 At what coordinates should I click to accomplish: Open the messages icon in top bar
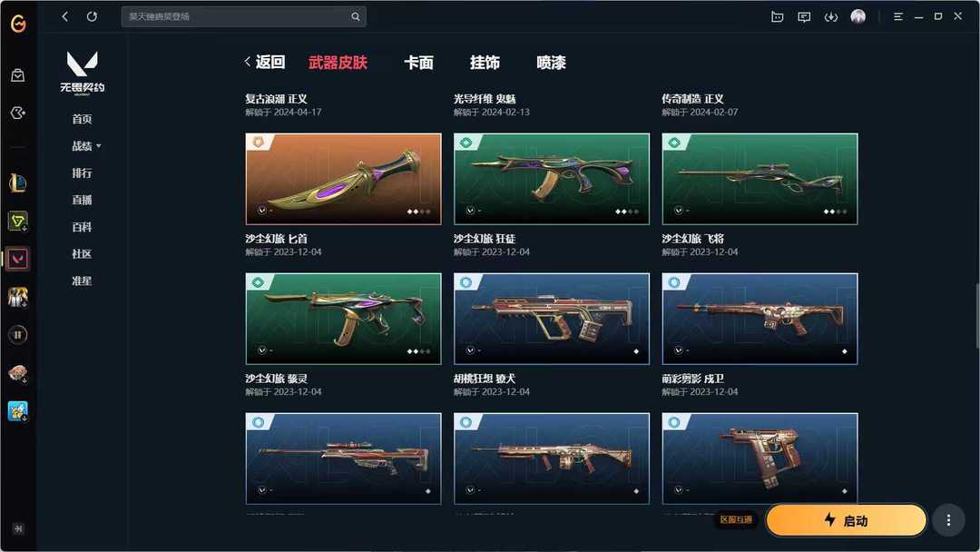click(x=804, y=17)
